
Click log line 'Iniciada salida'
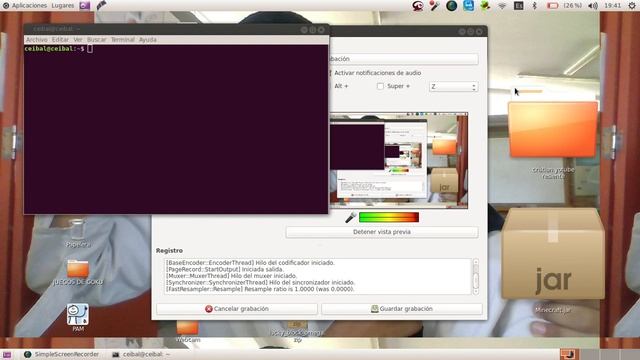pos(224,269)
